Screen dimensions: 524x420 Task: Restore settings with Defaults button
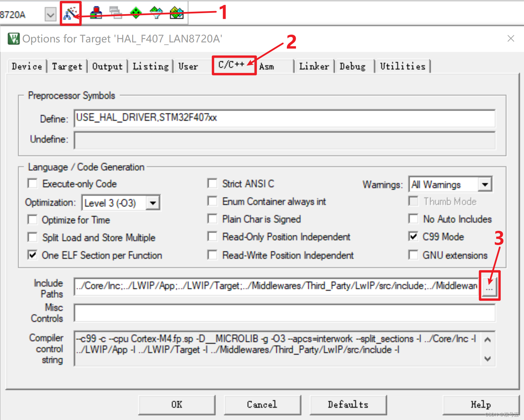(x=348, y=405)
